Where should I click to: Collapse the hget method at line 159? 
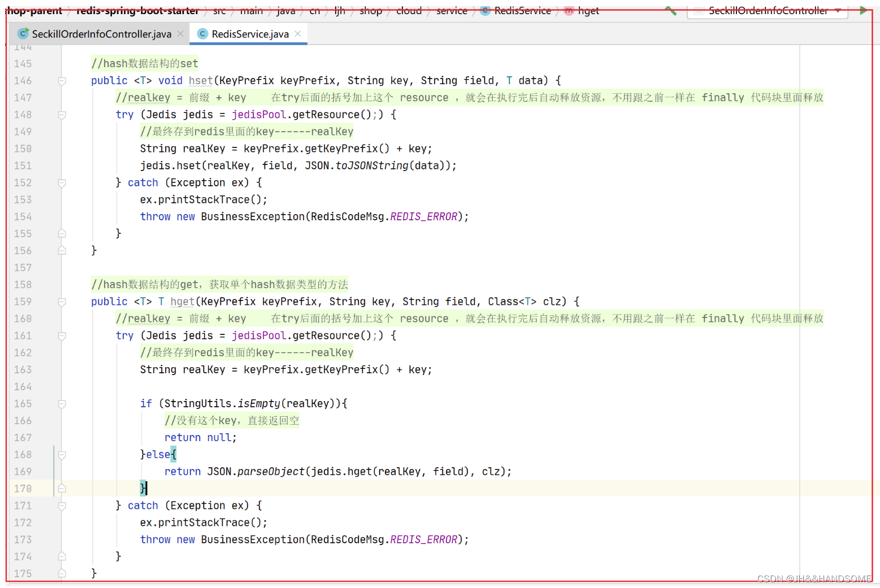click(62, 302)
